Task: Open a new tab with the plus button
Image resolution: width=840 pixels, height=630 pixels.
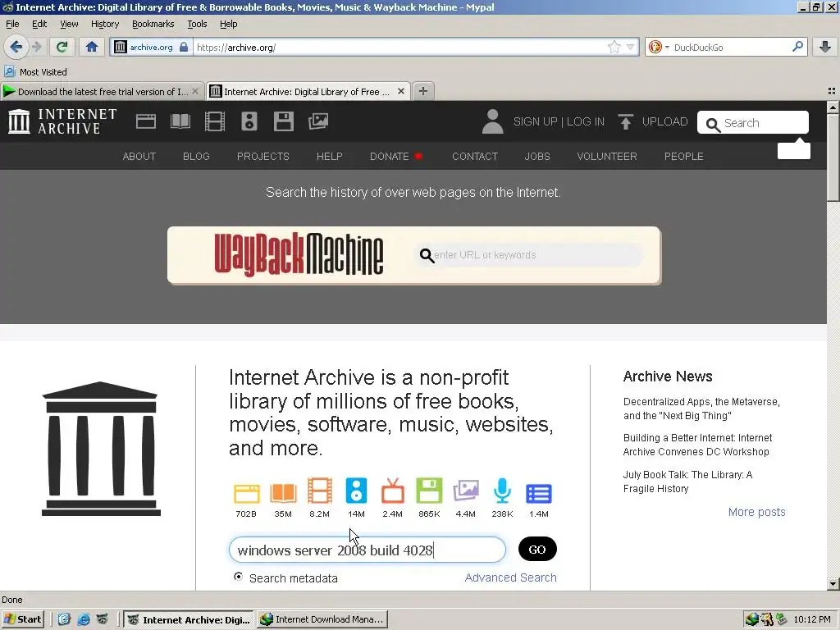Action: pos(423,91)
